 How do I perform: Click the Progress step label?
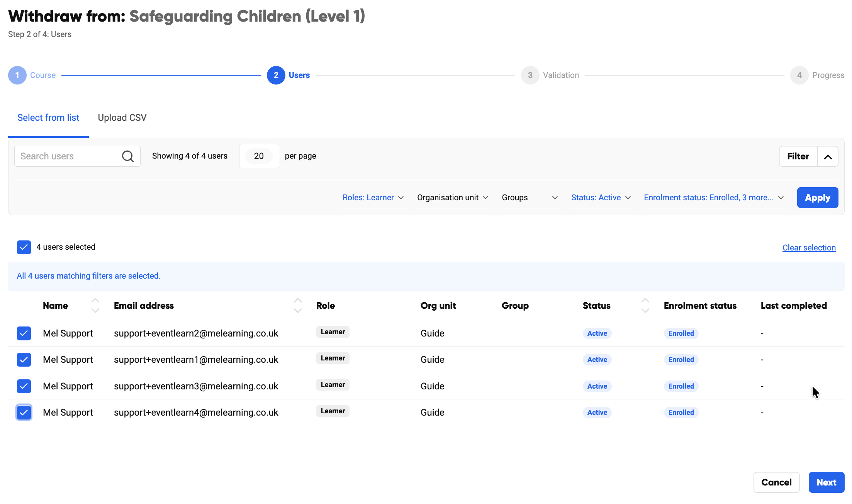[828, 75]
